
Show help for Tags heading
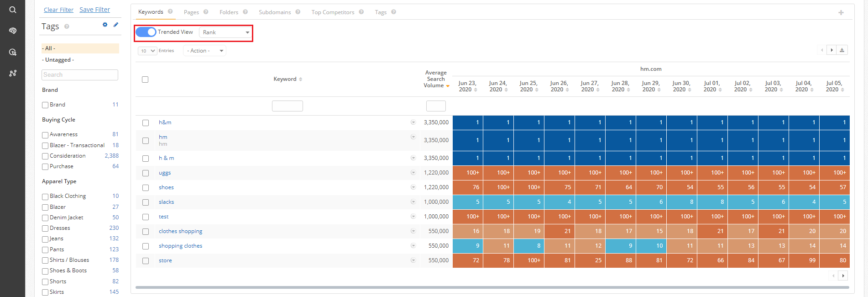(x=67, y=27)
